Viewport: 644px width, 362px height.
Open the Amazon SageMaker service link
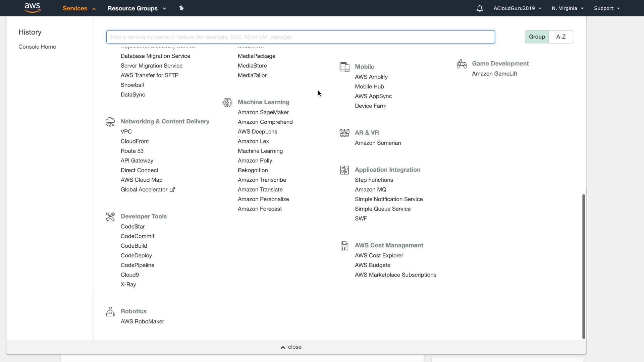tap(263, 112)
